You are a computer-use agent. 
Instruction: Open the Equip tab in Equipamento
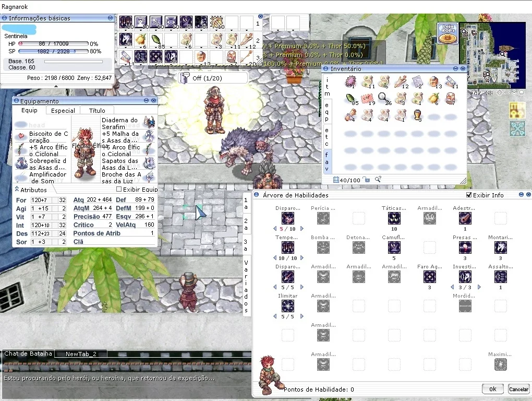30,110
